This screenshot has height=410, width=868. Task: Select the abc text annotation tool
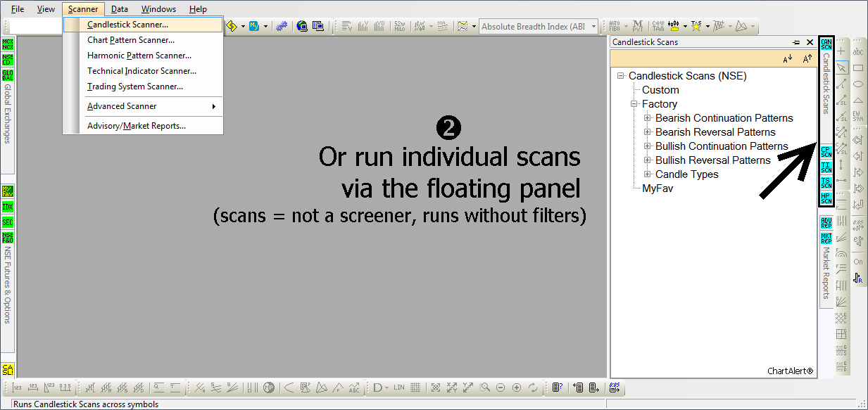coord(858,51)
